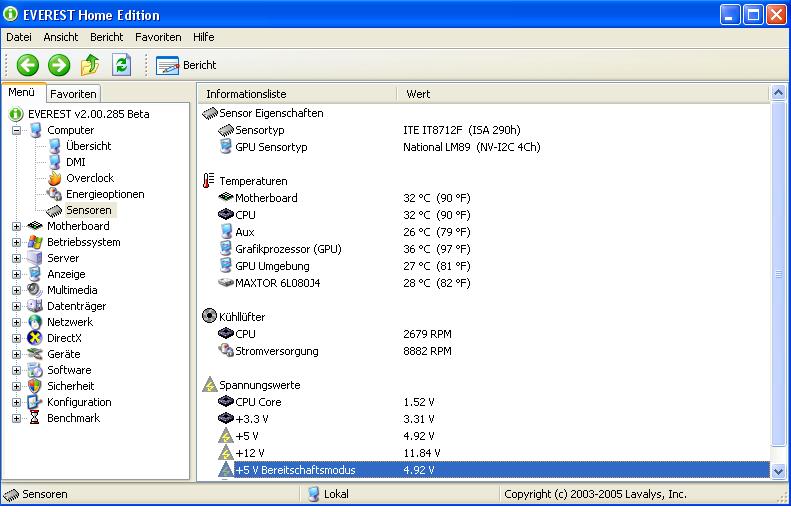Switch to the Favoriten tab in sidebar
This screenshot has height=512, width=791.
[73, 94]
